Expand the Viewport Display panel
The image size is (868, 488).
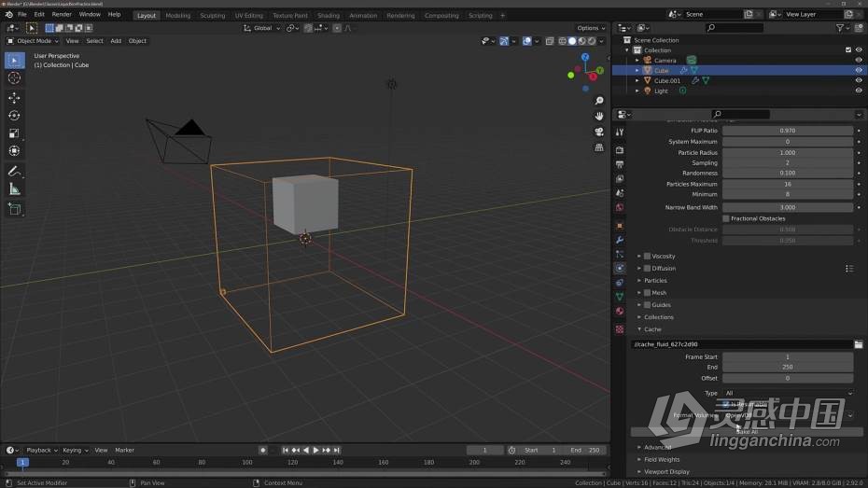point(666,472)
